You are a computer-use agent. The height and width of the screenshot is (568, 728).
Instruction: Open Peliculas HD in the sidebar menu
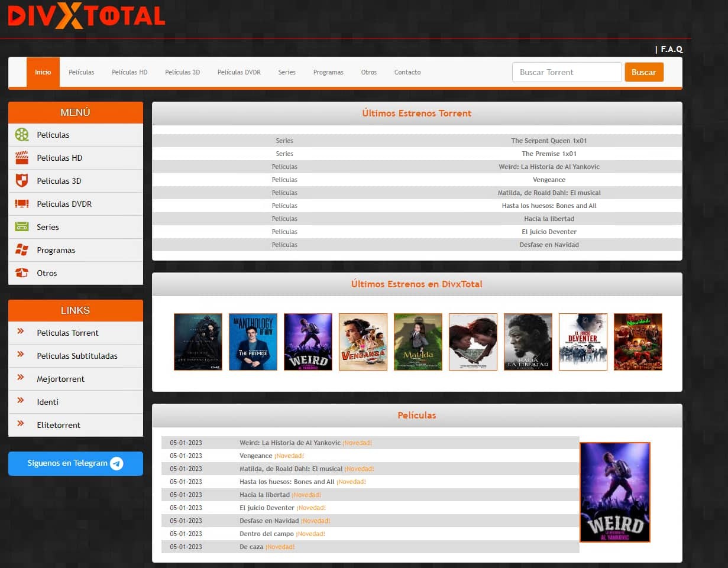(76, 158)
